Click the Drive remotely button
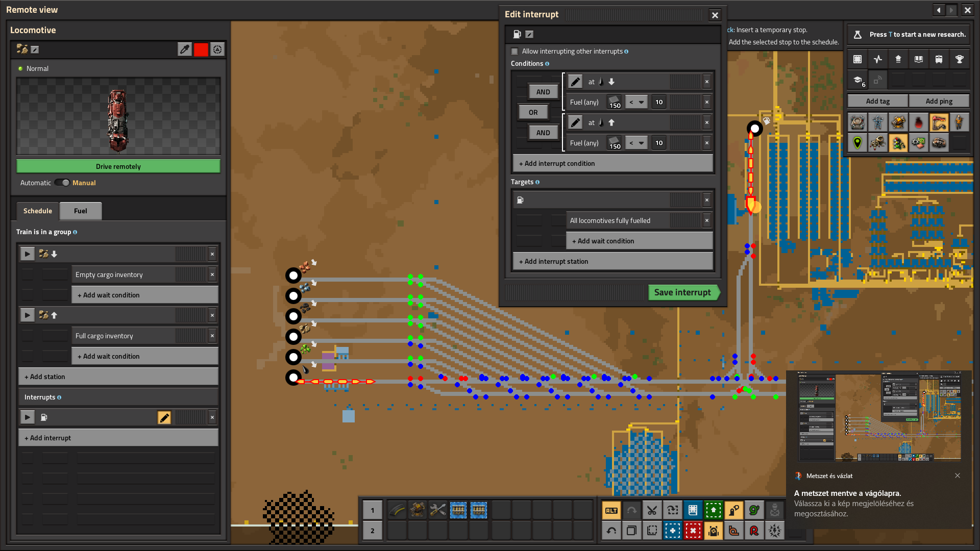The height and width of the screenshot is (551, 980). [x=118, y=167]
